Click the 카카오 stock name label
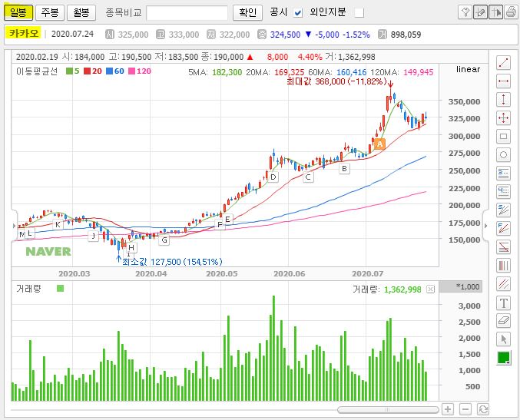 tap(24, 33)
